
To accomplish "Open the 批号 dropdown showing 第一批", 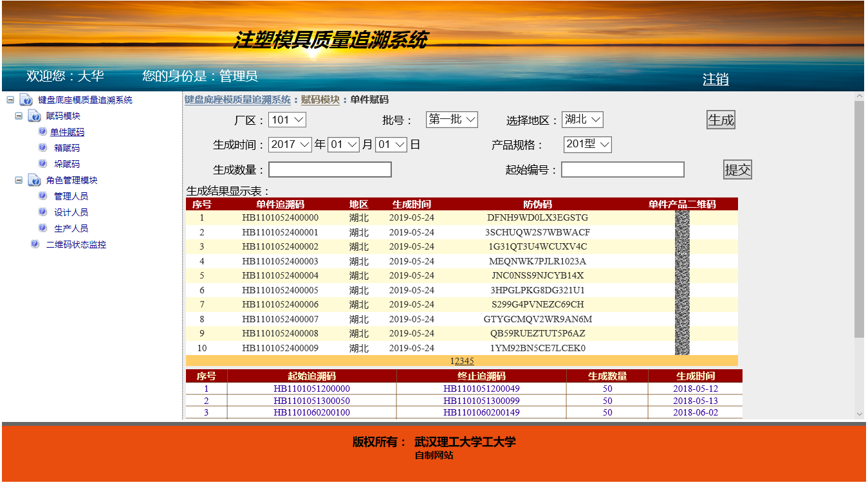I will point(452,120).
